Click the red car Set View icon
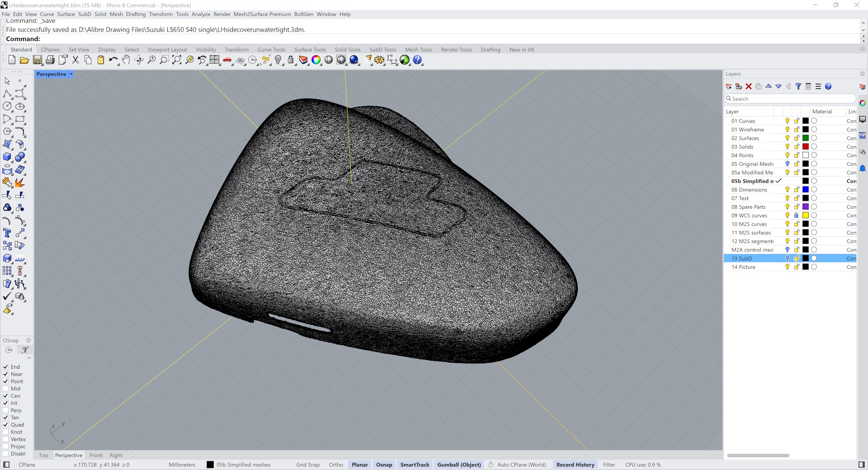Image resolution: width=868 pixels, height=470 pixels. click(x=227, y=60)
